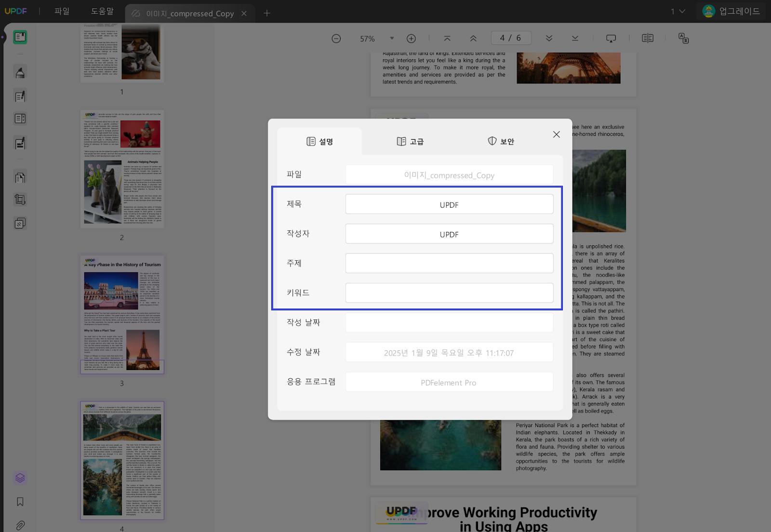
Task: Open the zoom level dropdown arrow
Action: pos(392,39)
